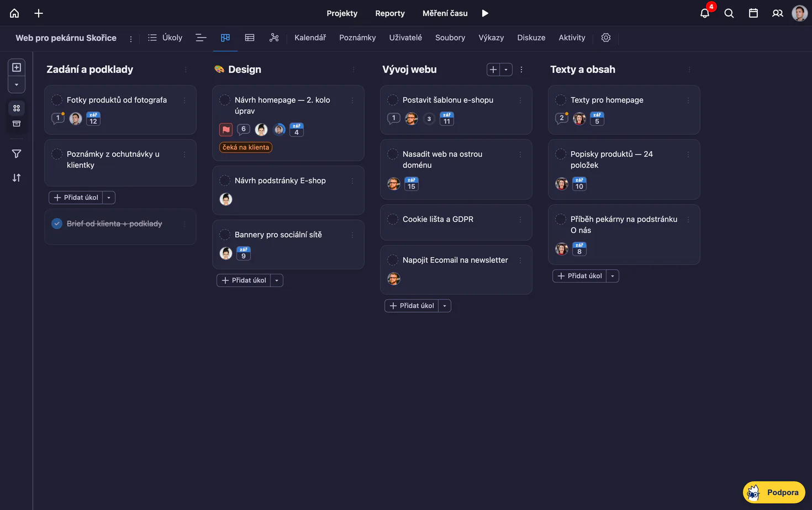The image size is (812, 510).
Task: Mark 'Fotky produktů od fotografa' as complete
Action: click(57, 100)
